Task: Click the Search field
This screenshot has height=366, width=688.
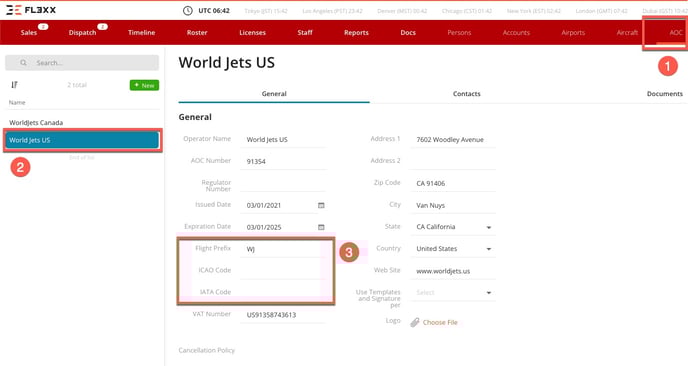Action: (x=82, y=63)
